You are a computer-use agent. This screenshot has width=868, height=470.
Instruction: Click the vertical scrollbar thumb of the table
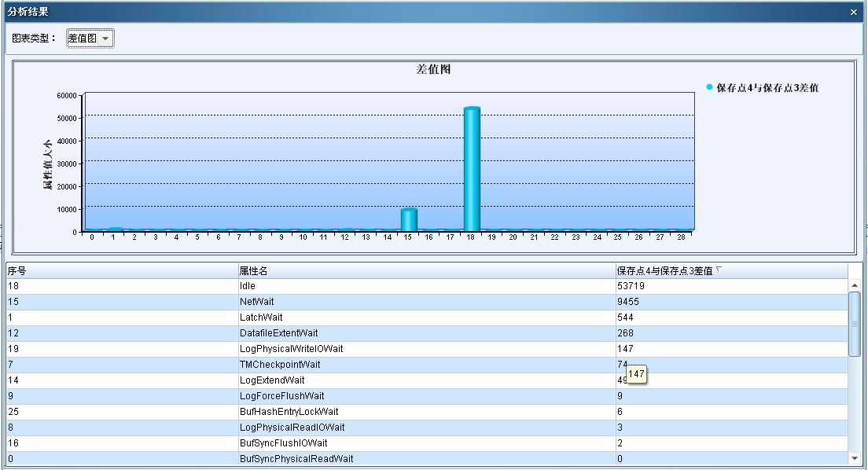tap(855, 324)
